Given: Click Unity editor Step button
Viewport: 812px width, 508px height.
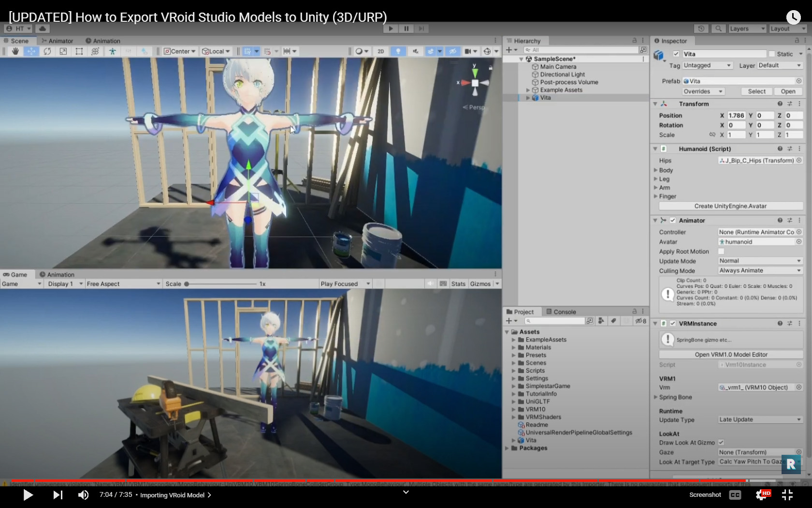Looking at the screenshot, I should (x=421, y=29).
